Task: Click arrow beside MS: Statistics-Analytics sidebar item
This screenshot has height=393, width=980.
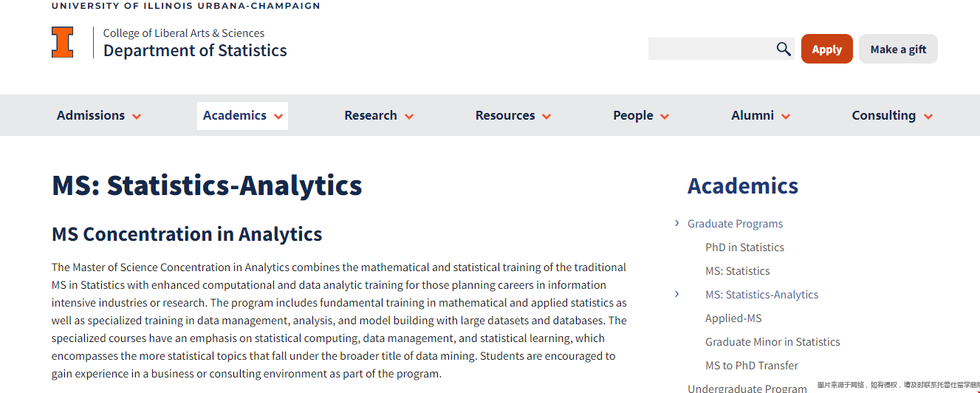Action: [676, 294]
